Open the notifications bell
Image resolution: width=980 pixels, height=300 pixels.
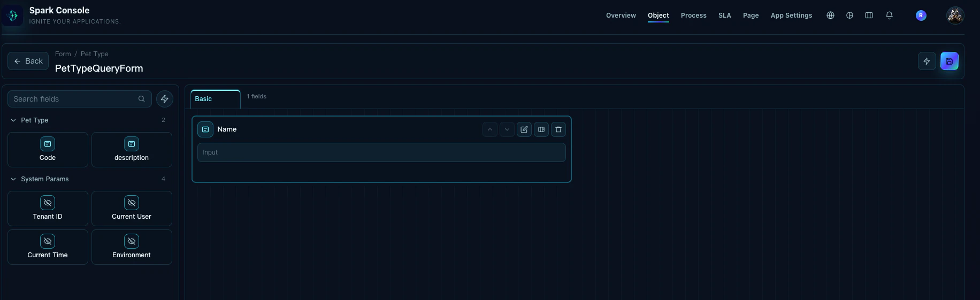point(889,16)
